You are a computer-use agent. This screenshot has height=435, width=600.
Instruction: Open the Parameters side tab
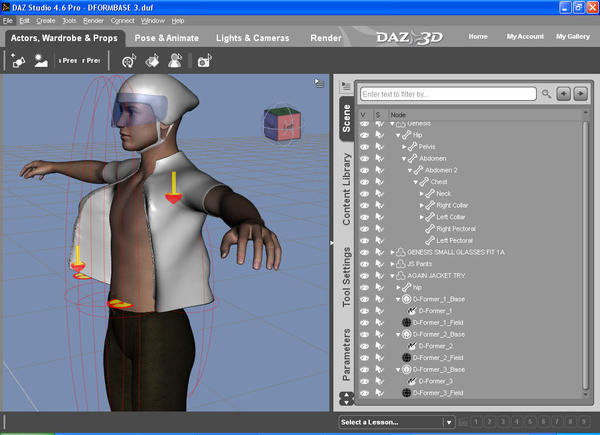point(346,355)
